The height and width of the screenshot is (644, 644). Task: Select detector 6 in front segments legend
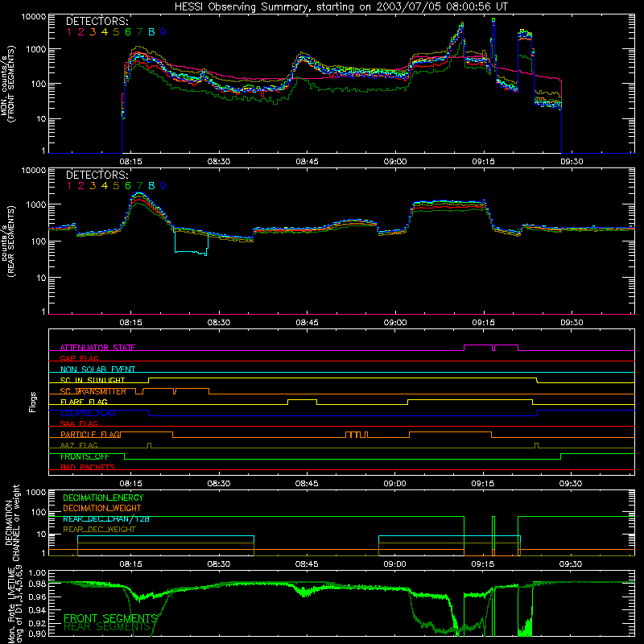[x=128, y=32]
